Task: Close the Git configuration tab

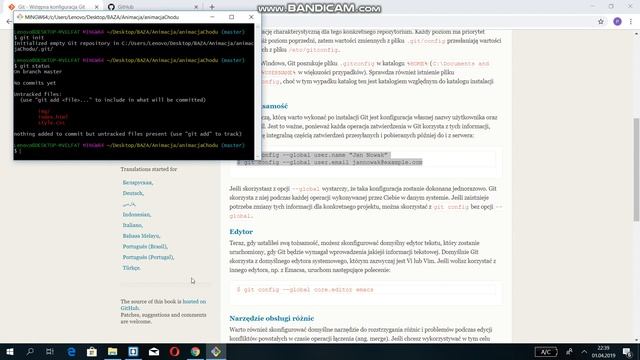Action: 97,7
